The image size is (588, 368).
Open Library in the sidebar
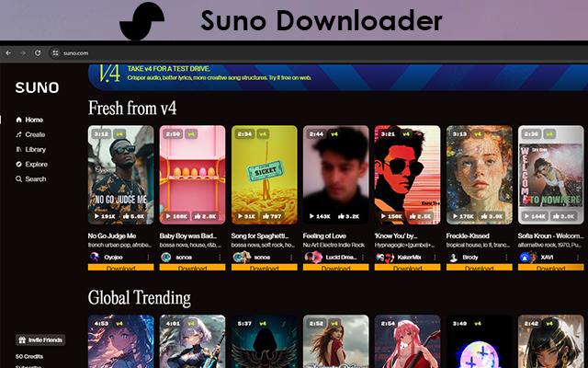[x=30, y=149]
